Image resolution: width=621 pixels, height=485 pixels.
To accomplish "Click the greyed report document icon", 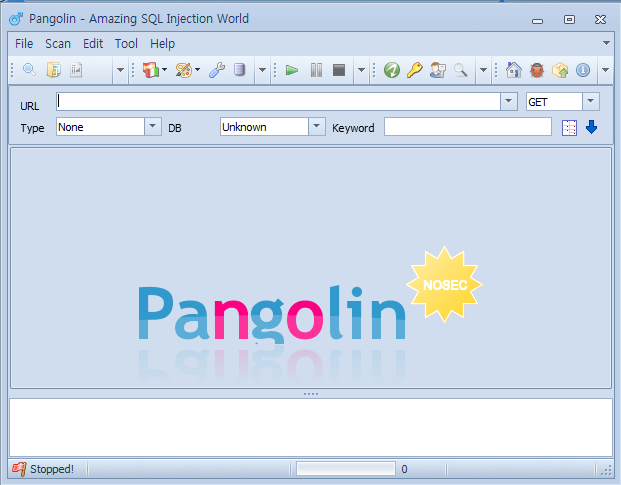I will click(76, 70).
